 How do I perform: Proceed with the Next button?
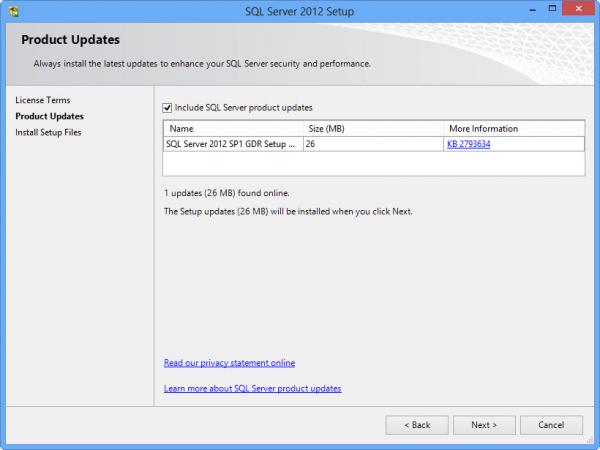(x=484, y=425)
